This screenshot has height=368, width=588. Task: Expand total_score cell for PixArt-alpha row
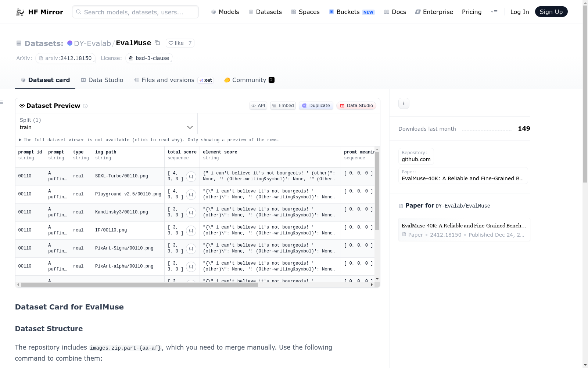pos(191,267)
